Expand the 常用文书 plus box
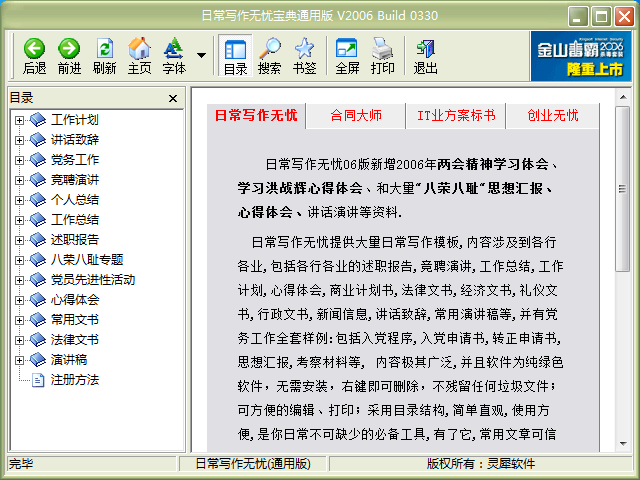 pos(19,320)
